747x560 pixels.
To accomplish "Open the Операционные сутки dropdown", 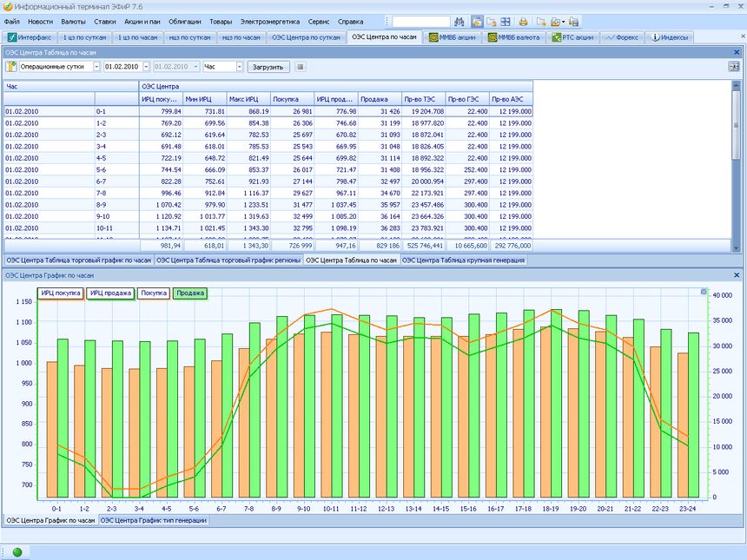I will point(96,66).
